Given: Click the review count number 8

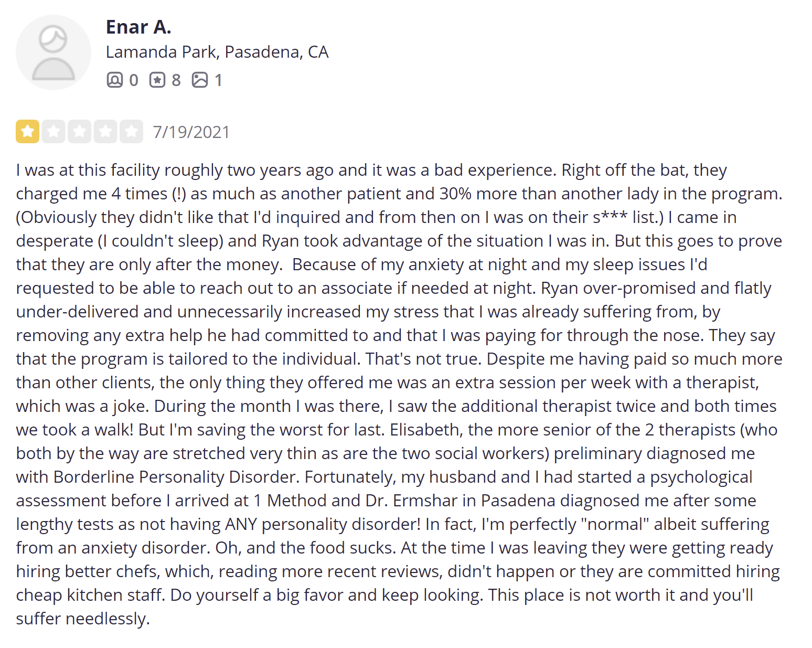Looking at the screenshot, I should click(176, 80).
